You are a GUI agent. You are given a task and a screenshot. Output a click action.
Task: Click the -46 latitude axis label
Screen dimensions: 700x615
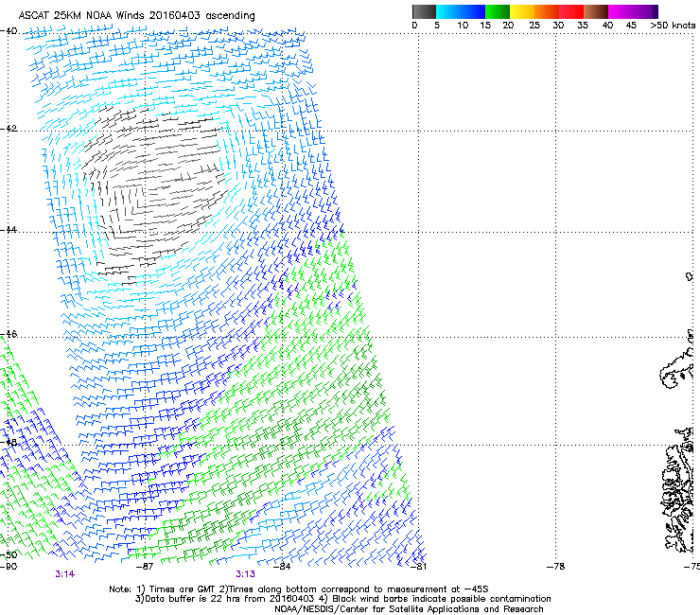9,335
